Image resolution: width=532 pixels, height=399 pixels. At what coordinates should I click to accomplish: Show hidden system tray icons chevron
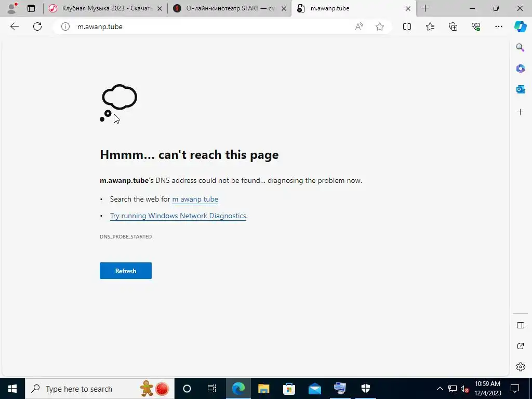point(440,389)
